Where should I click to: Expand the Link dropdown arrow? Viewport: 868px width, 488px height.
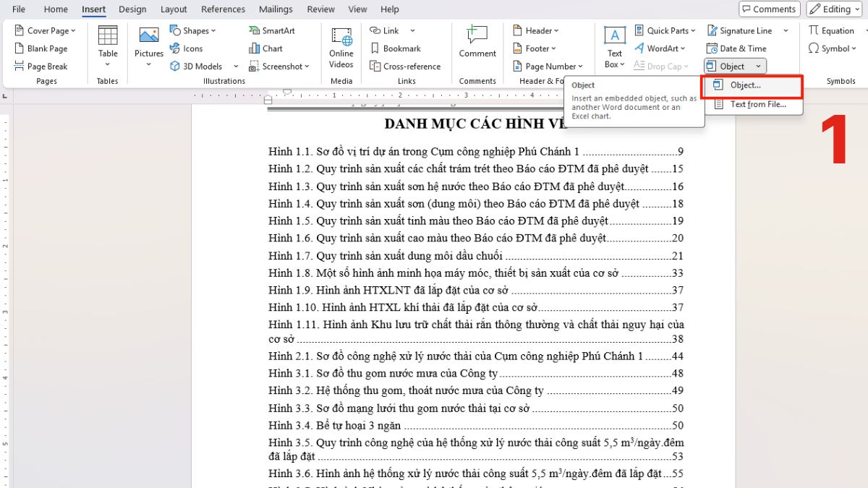point(413,30)
